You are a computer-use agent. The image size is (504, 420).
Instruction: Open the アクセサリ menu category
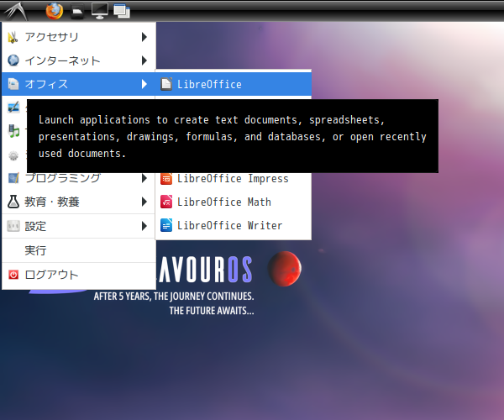pyautogui.click(x=79, y=37)
